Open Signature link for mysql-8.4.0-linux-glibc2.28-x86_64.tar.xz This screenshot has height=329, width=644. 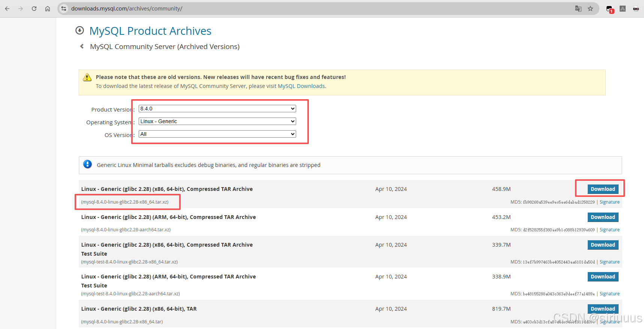tap(610, 202)
